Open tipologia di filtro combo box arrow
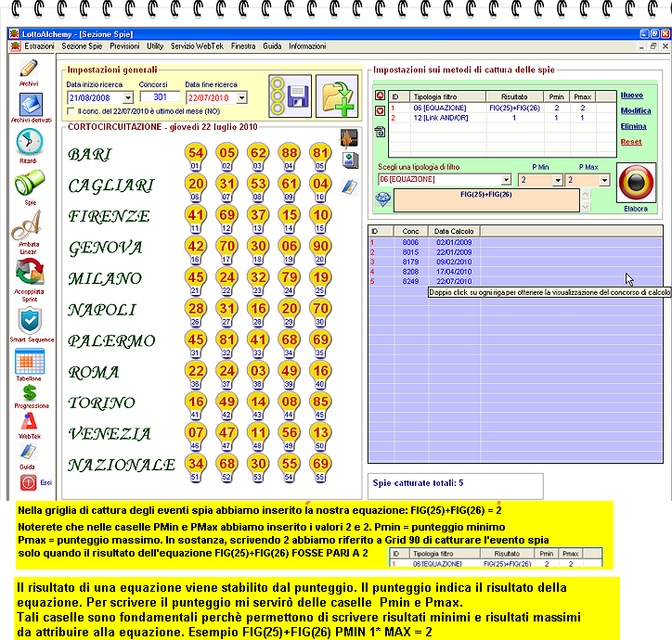The height and width of the screenshot is (640, 672). (x=506, y=180)
